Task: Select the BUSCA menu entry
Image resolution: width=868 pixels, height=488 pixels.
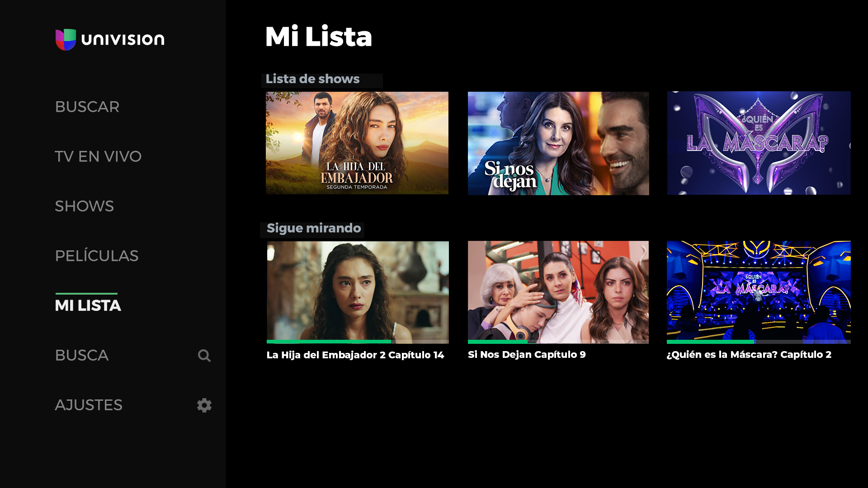Action: pos(82,355)
